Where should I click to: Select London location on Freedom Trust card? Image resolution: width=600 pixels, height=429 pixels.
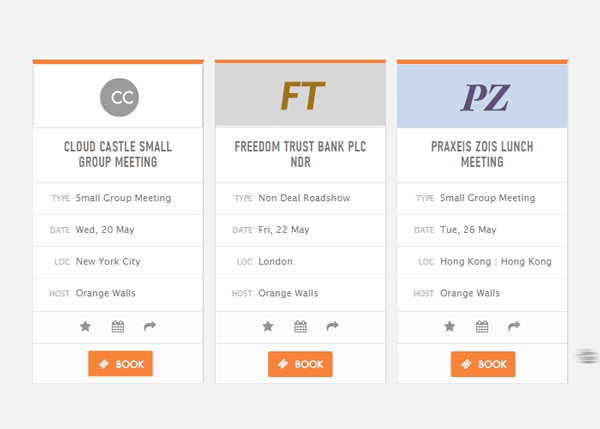click(276, 261)
